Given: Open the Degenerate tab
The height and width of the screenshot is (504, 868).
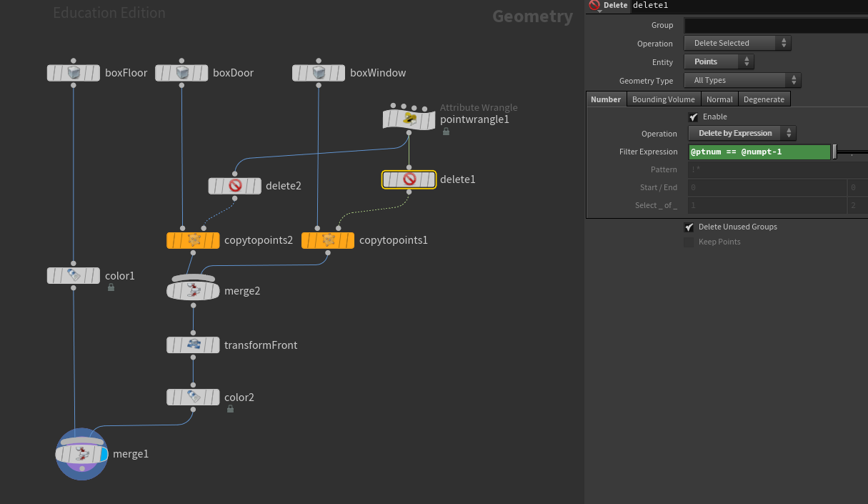Looking at the screenshot, I should pyautogui.click(x=764, y=99).
